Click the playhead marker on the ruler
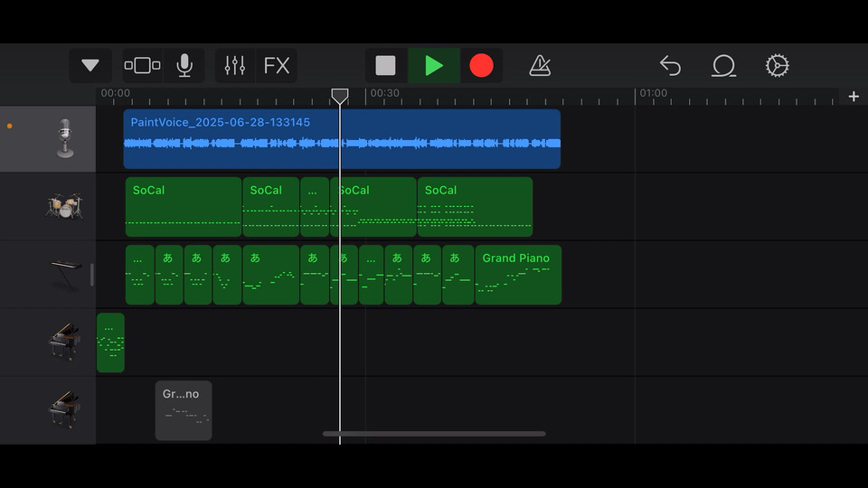The image size is (868, 488). [x=340, y=96]
